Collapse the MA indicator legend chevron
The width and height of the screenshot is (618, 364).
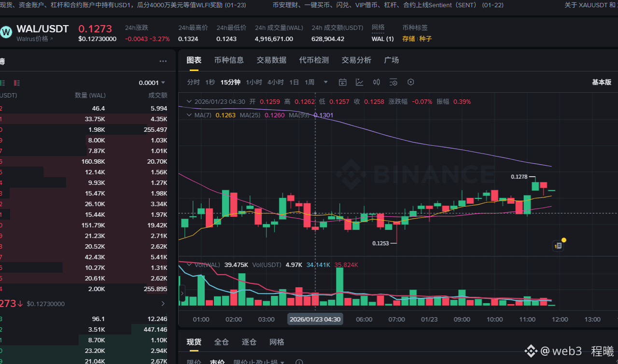click(189, 115)
